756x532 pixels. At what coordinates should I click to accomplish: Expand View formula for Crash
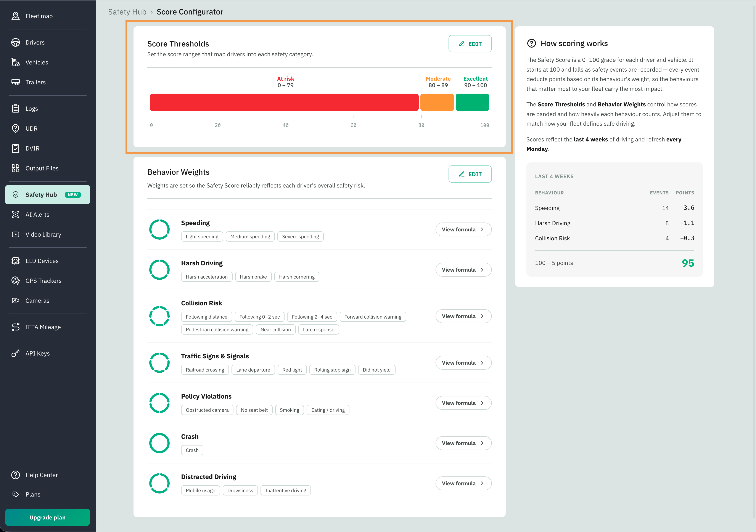[x=463, y=443]
